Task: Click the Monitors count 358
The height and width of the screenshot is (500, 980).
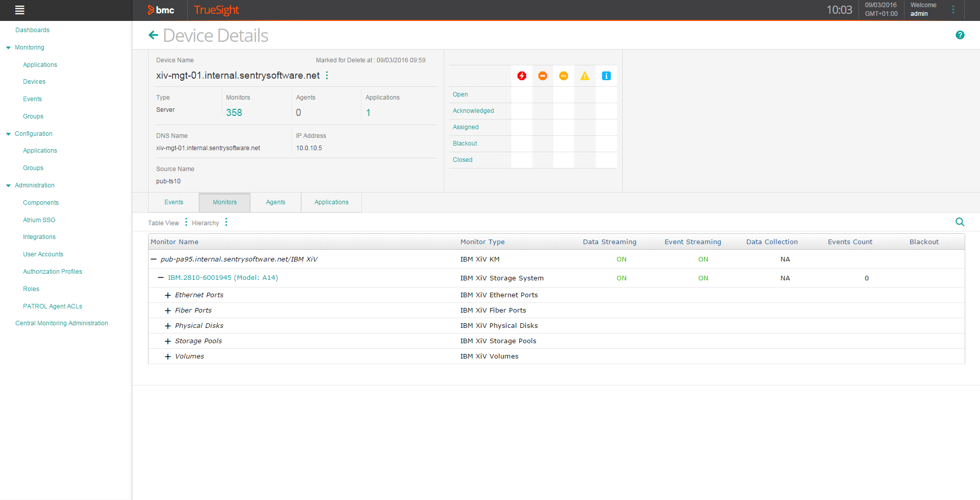Action: click(234, 112)
